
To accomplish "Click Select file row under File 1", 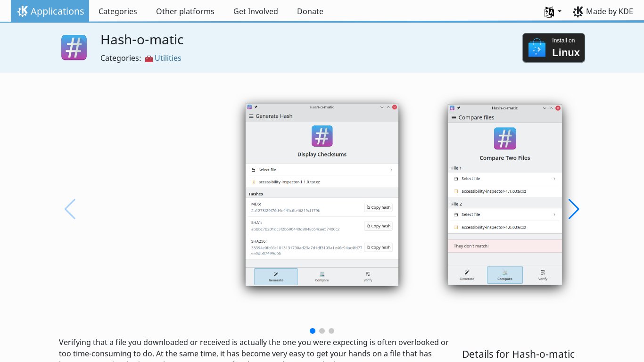I will tap(505, 179).
